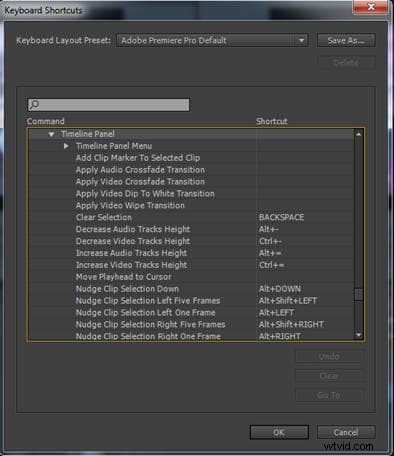Click the command list scrollbar thumb

pyautogui.click(x=358, y=294)
